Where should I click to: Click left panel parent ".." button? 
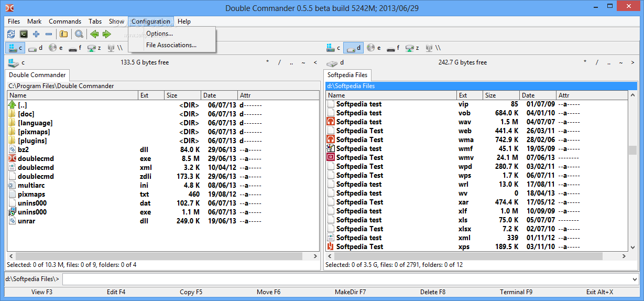coord(291,62)
